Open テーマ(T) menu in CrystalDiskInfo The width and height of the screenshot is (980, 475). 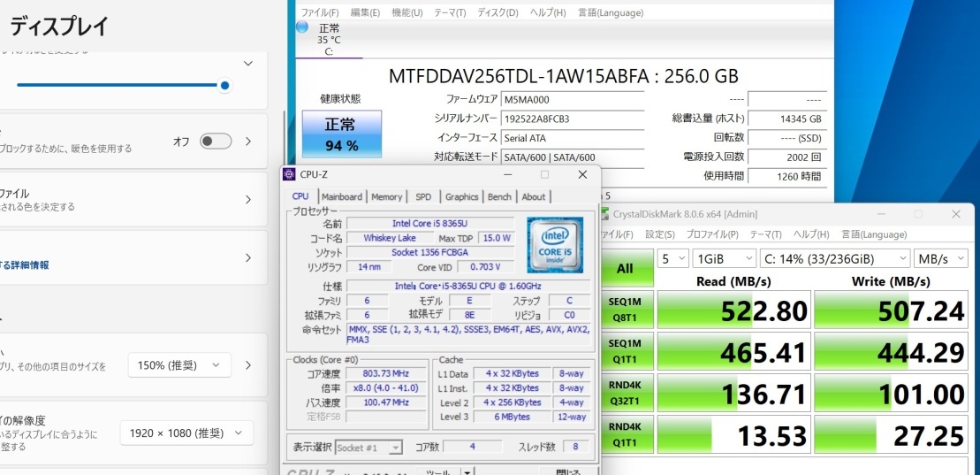click(x=450, y=12)
